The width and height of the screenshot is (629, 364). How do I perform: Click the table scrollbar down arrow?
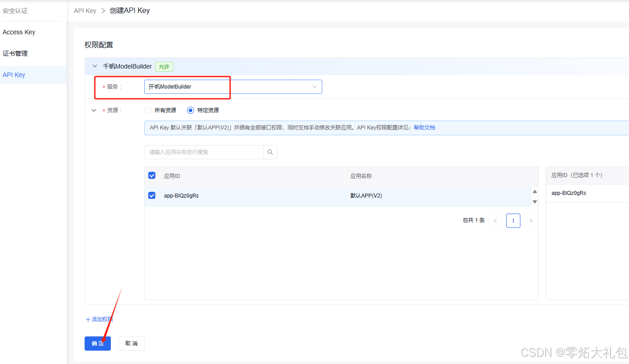(x=535, y=202)
